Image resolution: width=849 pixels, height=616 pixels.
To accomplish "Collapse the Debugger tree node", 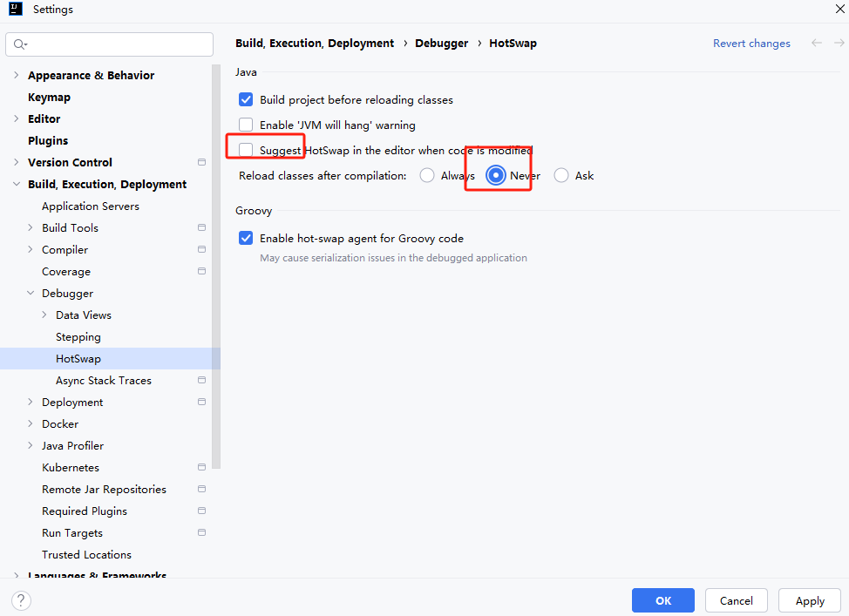I will [31, 294].
